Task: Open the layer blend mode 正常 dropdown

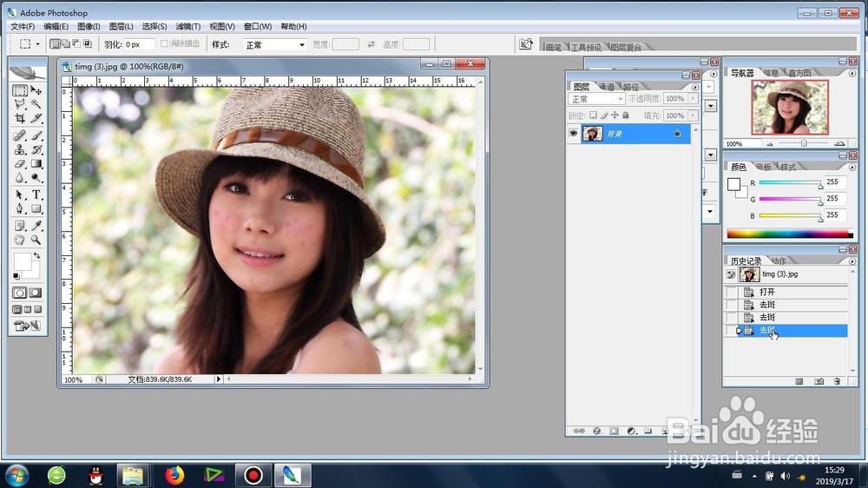Action: coord(596,99)
